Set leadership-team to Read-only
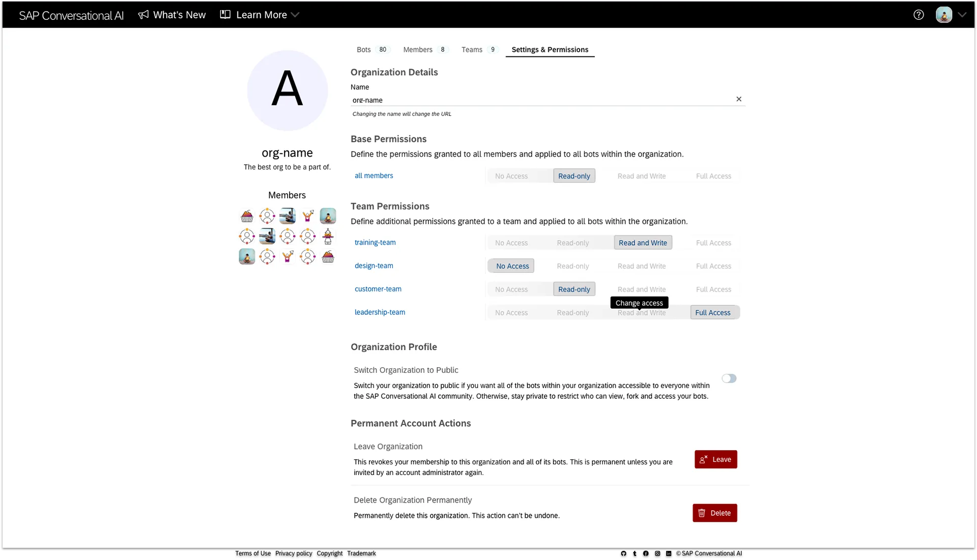The width and height of the screenshot is (977, 560). (573, 313)
